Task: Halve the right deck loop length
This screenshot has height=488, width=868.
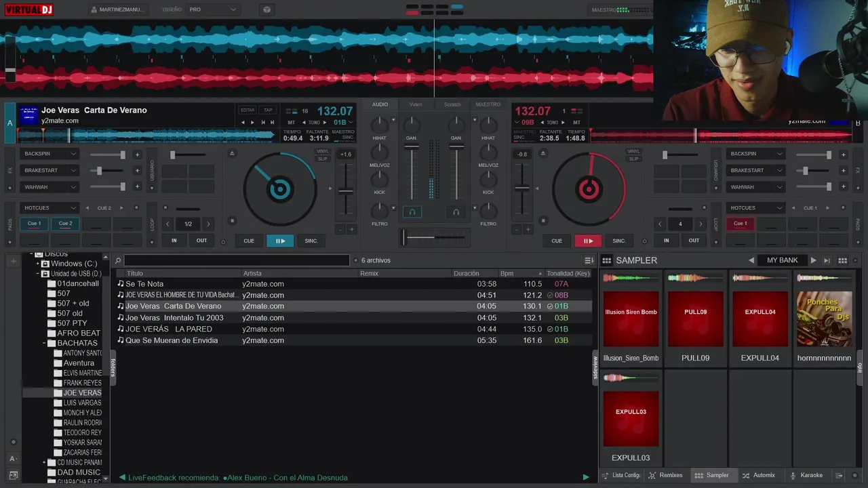Action: (x=660, y=224)
